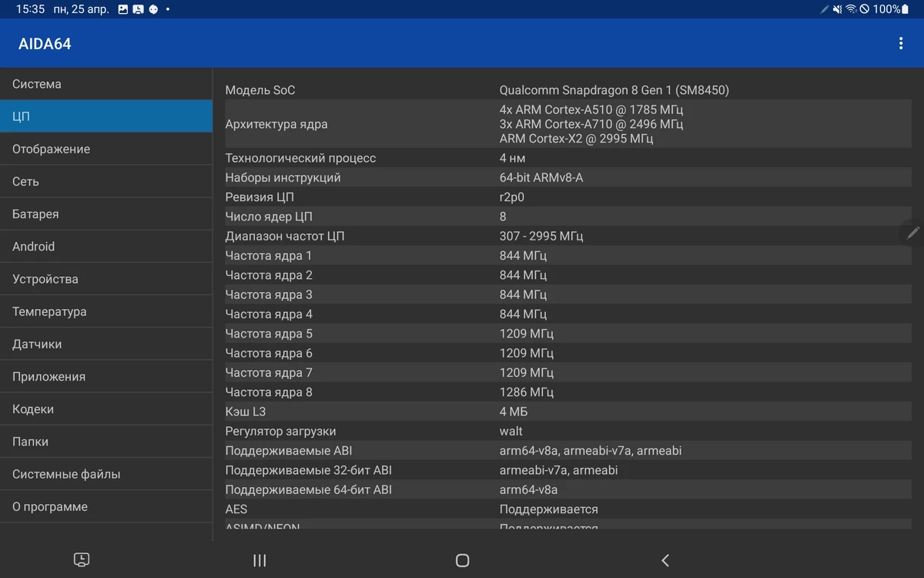Tap the muted sound status icon
The image size is (924, 578).
click(x=838, y=9)
